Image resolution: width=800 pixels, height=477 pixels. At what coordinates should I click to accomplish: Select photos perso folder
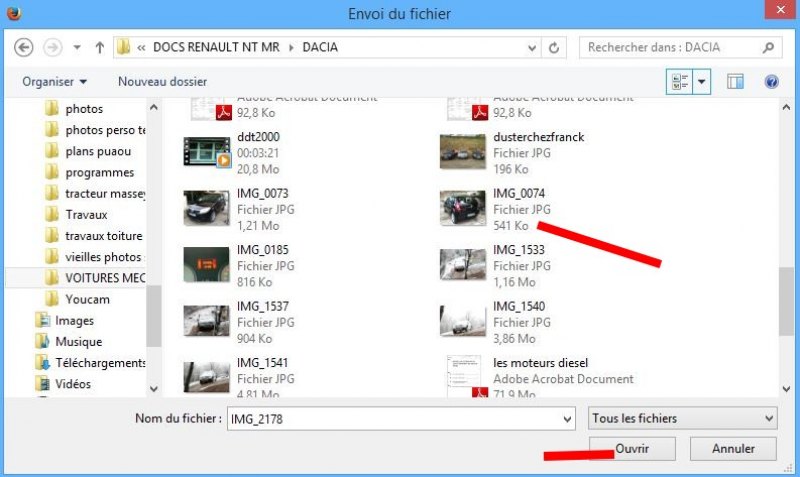105,130
